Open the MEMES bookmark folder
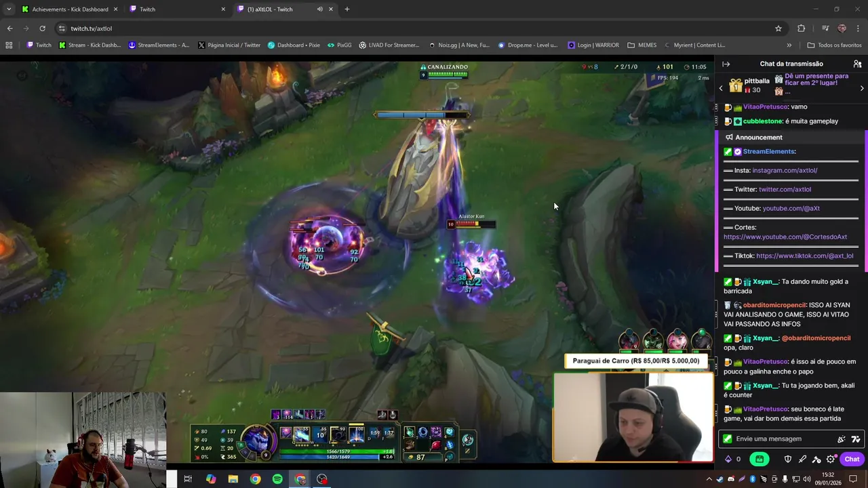Viewport: 868px width, 488px height. coord(642,45)
